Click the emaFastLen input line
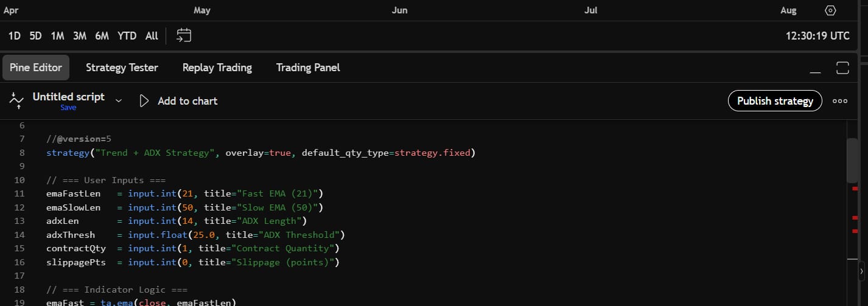Viewport: 868px width, 306px height. (184, 193)
